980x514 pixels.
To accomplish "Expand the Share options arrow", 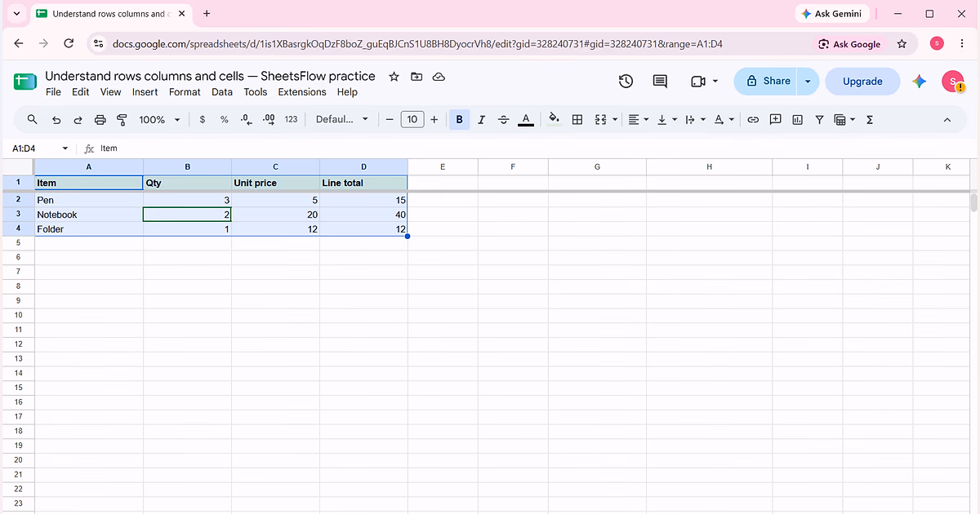I will (808, 81).
